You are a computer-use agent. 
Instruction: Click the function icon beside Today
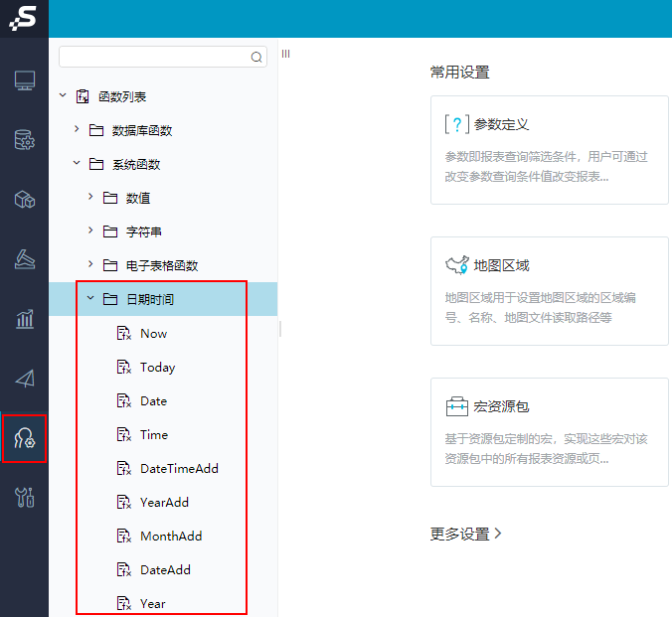[x=124, y=367]
